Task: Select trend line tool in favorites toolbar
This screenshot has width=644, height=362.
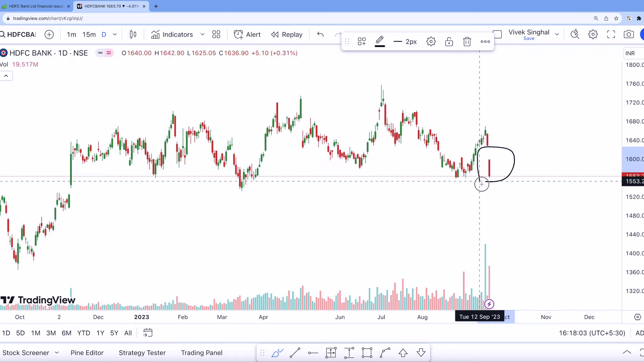Action: (295, 353)
